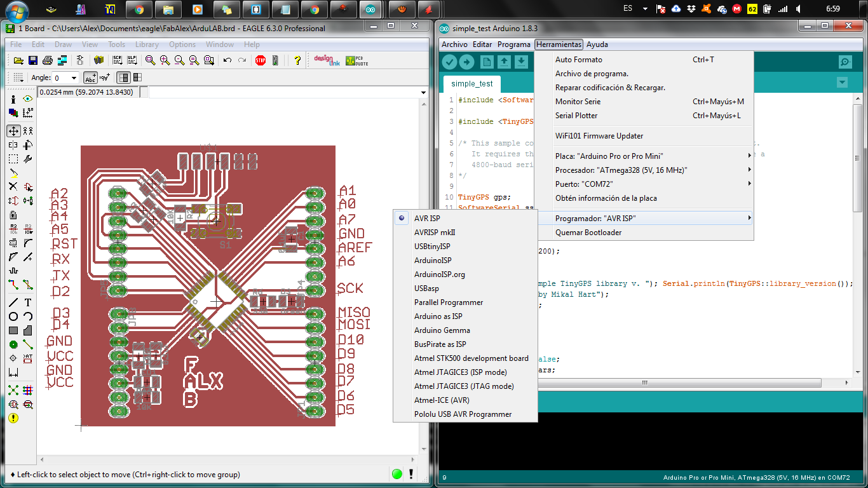Select the Via tool in EAGLE
Viewport: 868px width, 488px height.
13,344
